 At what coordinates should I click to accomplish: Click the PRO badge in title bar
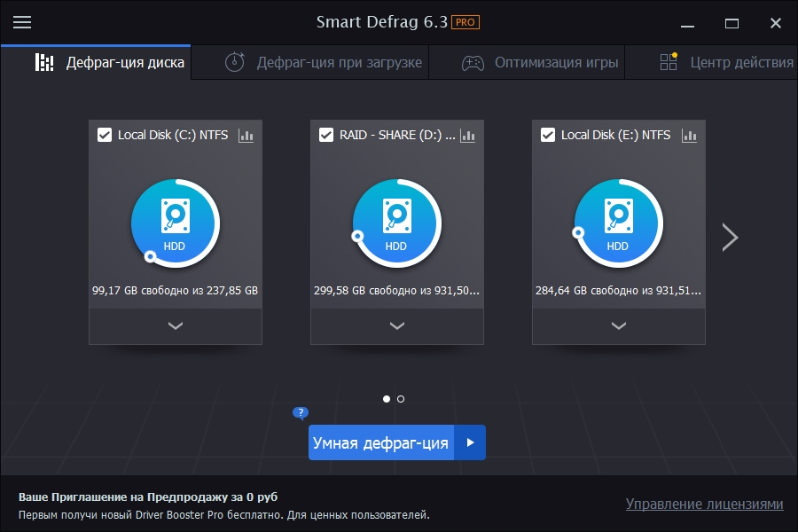pyautogui.click(x=465, y=22)
